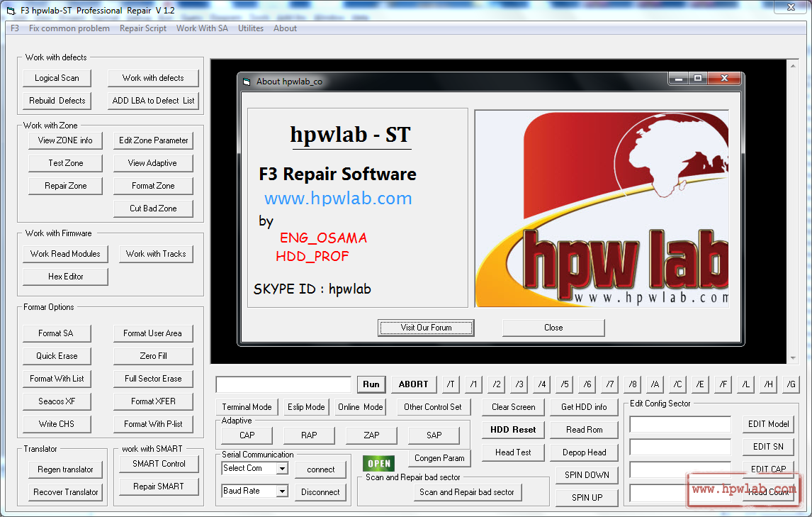Viewport: 812px width, 517px height.
Task: Select Quick Erase
Action: click(57, 356)
